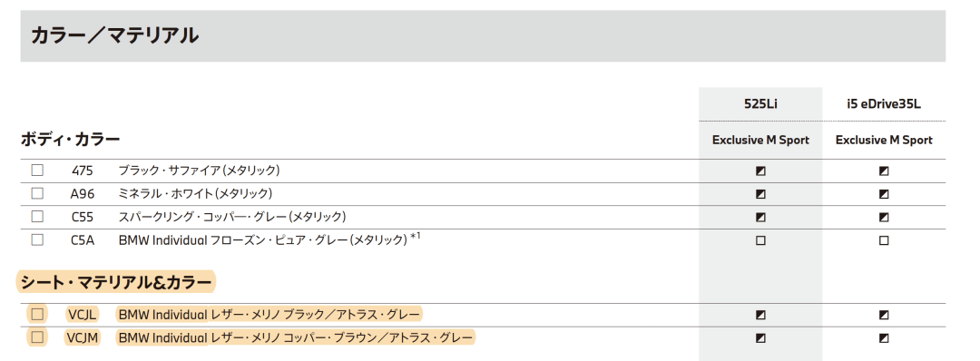The image size is (980, 361).
Task: Check the VCJL seat material checkbox
Action: 37,314
